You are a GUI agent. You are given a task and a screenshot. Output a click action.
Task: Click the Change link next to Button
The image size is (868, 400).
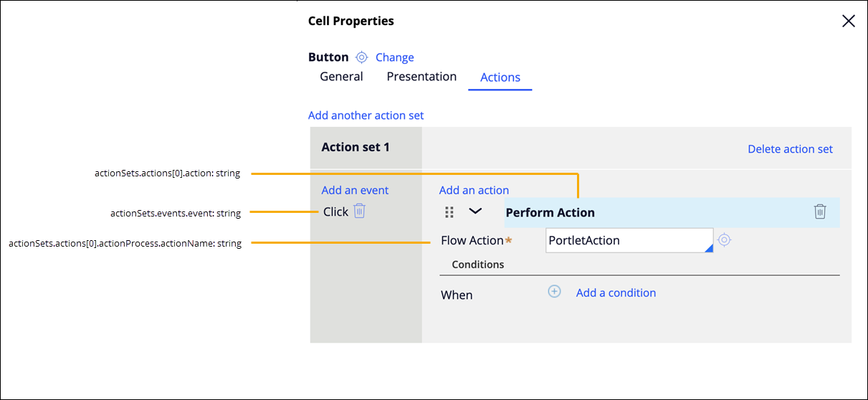click(x=395, y=57)
